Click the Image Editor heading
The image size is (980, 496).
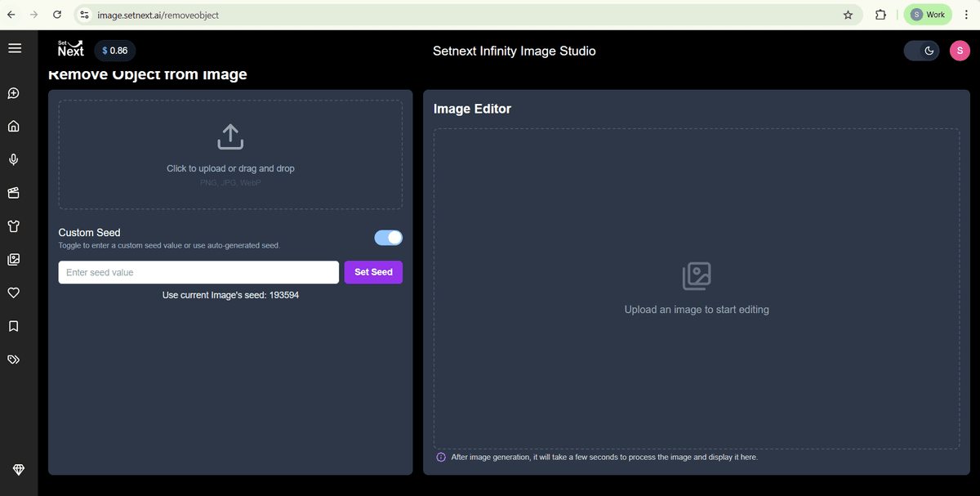coord(472,109)
